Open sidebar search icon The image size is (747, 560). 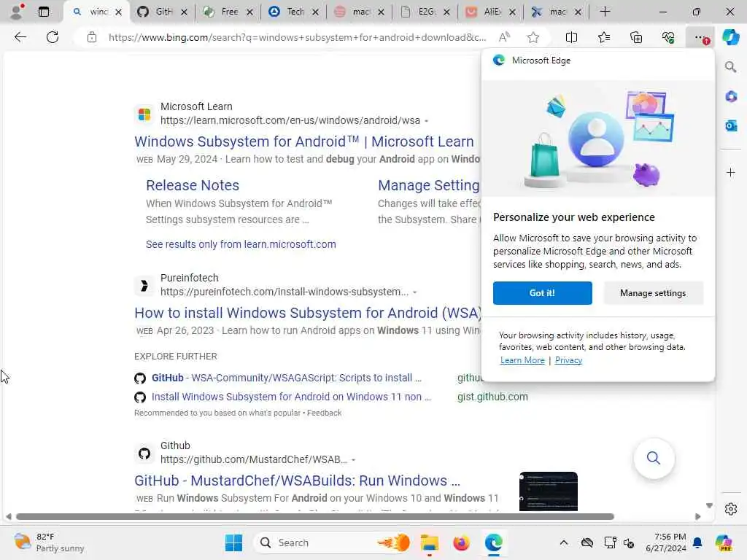point(731,67)
